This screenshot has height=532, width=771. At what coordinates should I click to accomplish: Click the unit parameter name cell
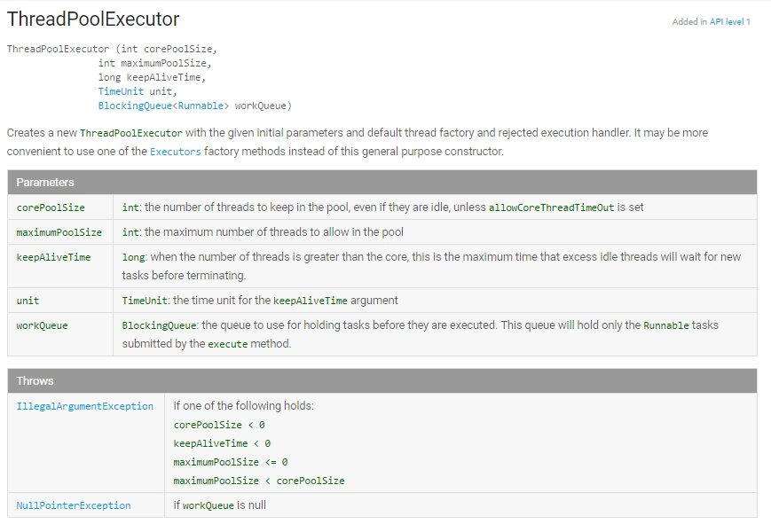click(x=28, y=301)
